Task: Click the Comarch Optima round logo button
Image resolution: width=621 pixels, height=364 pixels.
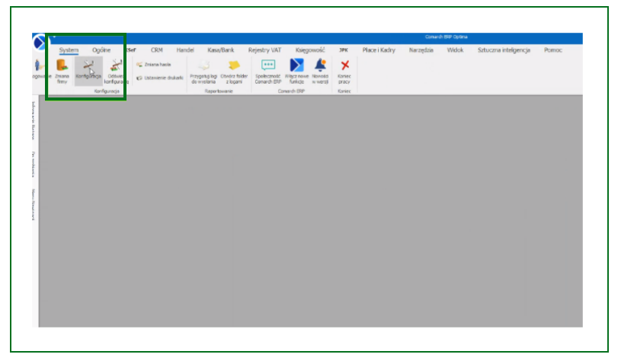Action: [39, 42]
